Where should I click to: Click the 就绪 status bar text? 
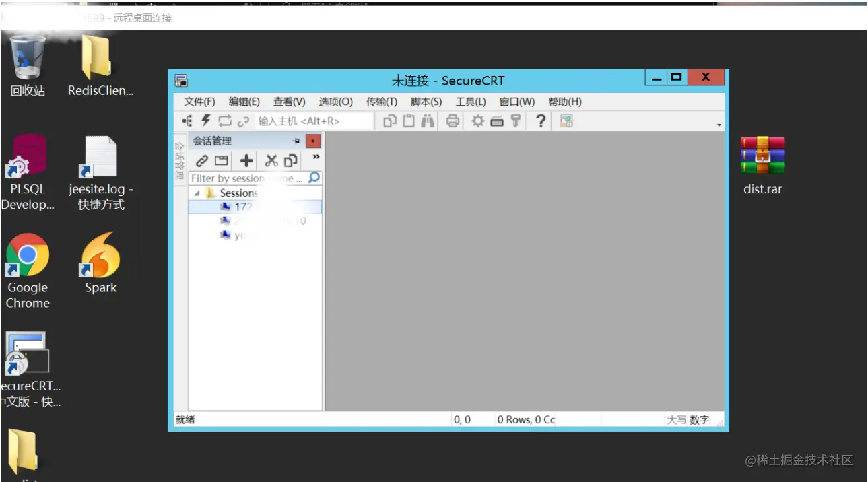pyautogui.click(x=185, y=419)
